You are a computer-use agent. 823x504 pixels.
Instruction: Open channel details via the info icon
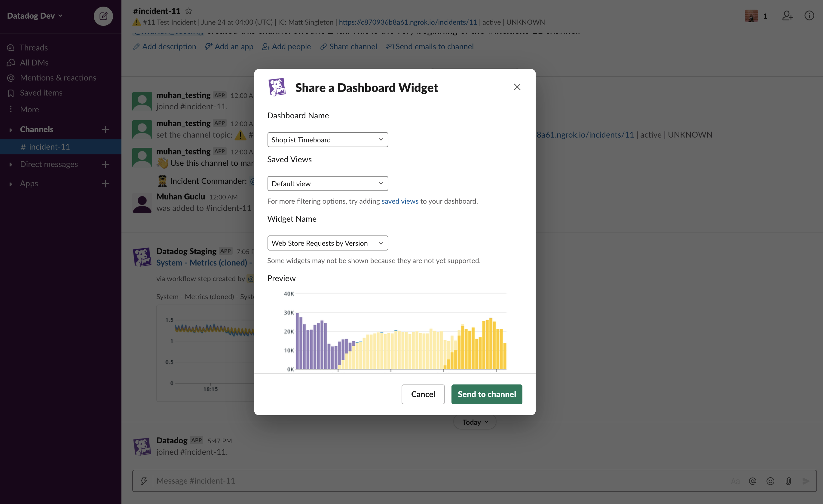[810, 16]
